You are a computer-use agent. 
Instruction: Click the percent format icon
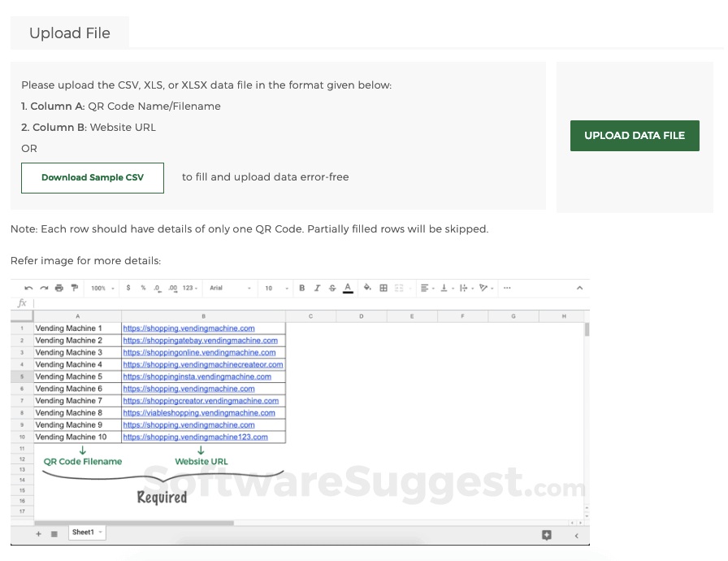pos(142,288)
